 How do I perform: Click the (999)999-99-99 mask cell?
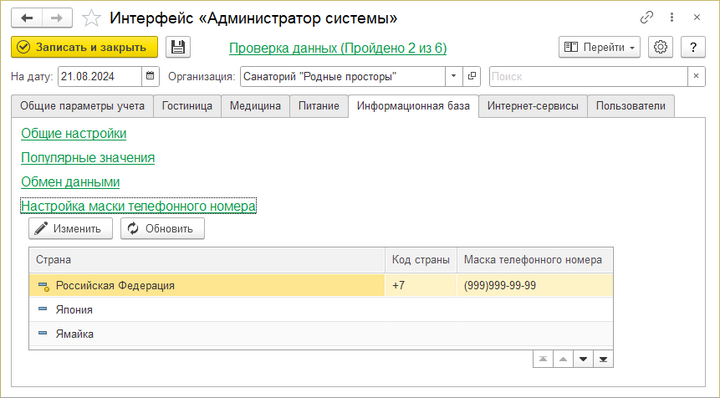pos(535,286)
